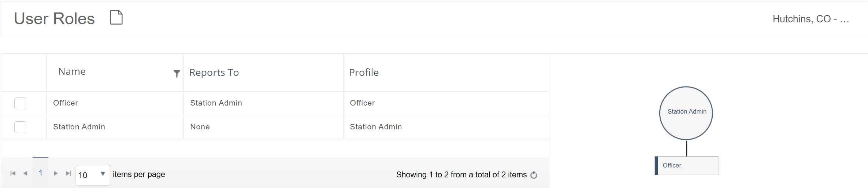Go to the previous page arrow
The width and height of the screenshot is (868, 188).
pyautogui.click(x=25, y=173)
